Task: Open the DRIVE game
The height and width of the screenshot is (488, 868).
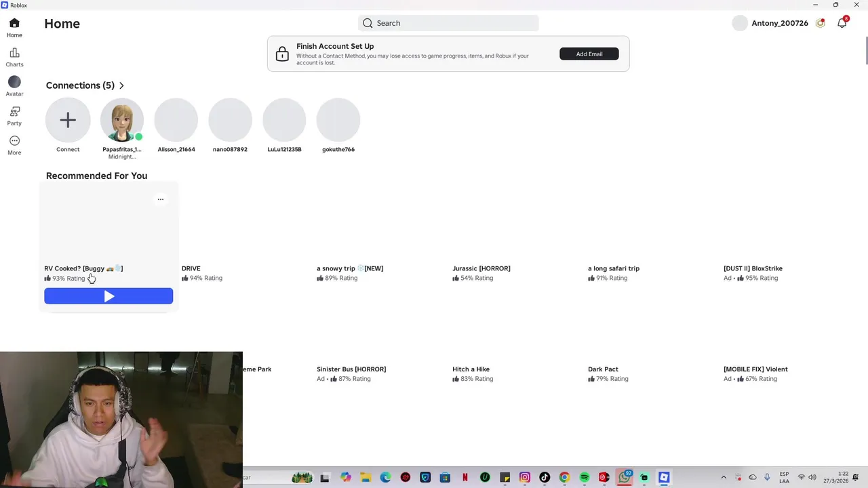Action: click(x=191, y=268)
